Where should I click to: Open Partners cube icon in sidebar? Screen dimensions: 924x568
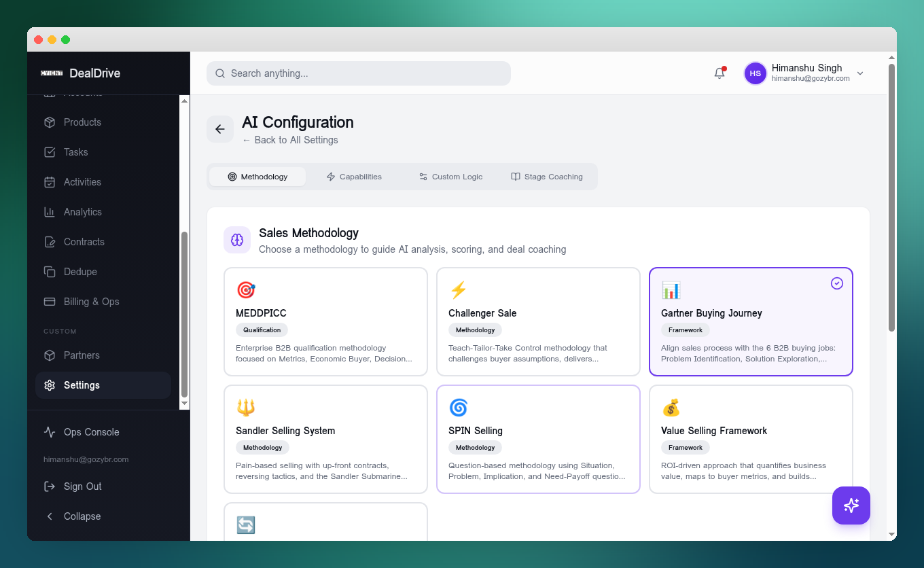(50, 355)
